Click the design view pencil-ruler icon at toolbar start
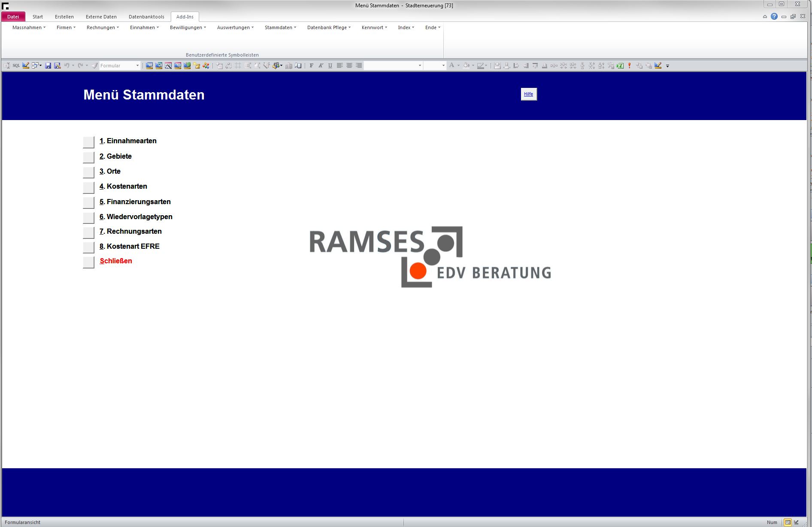This screenshot has height=527, width=812. pyautogui.click(x=26, y=66)
